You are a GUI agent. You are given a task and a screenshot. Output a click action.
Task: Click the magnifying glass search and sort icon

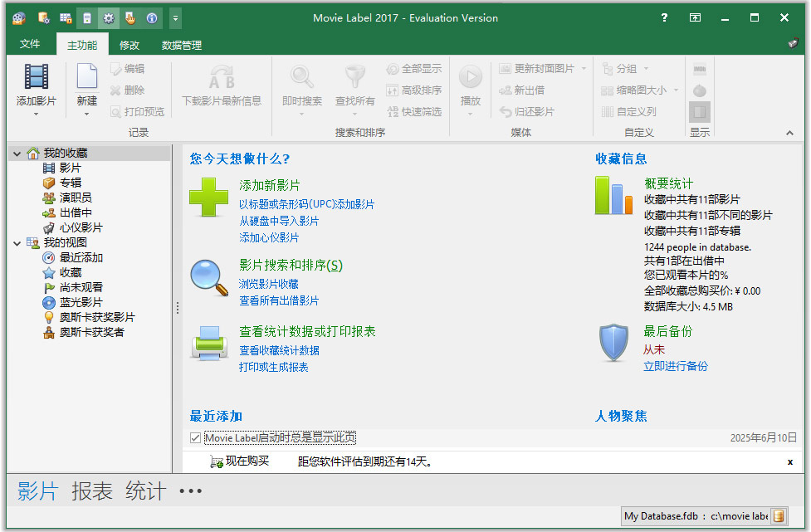pos(209,278)
